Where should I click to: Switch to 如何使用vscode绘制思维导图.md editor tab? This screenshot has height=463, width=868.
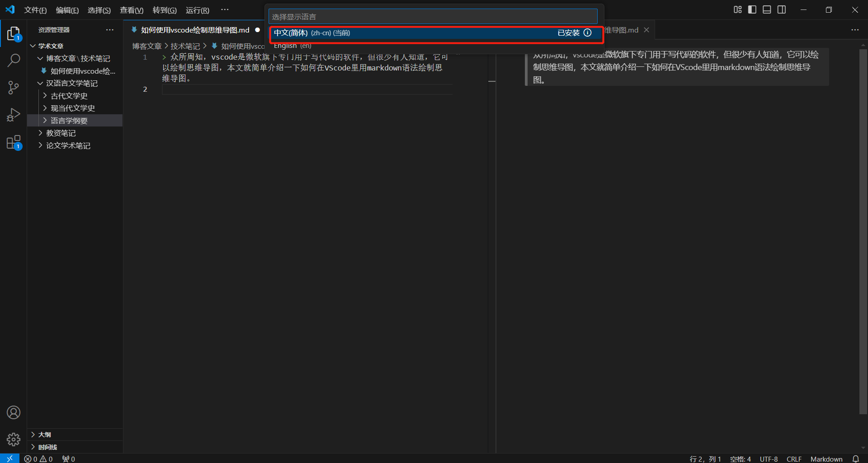tap(195, 30)
